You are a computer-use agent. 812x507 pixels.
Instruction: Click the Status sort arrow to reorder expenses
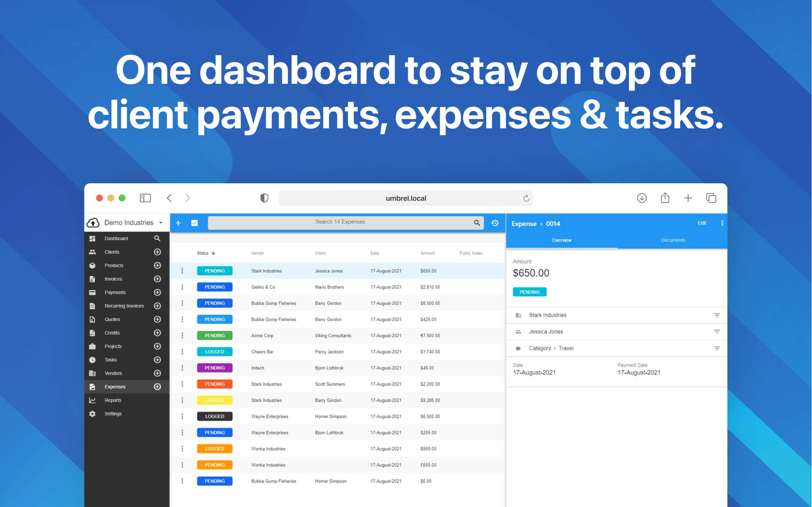(213, 253)
